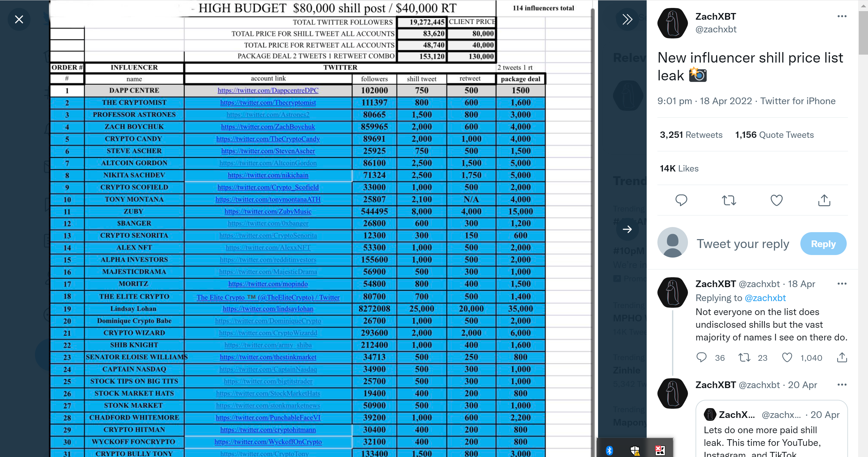
Task: View 14K Likes list
Action: [x=679, y=169]
